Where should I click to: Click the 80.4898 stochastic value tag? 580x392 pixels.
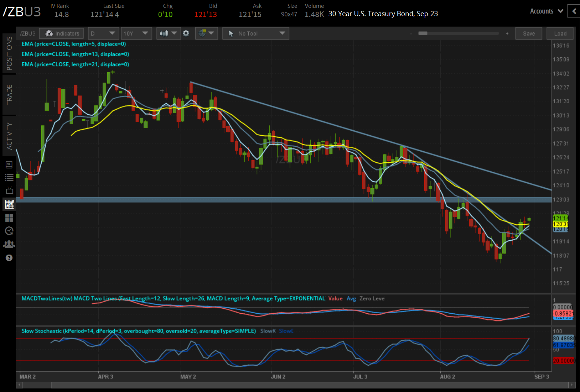click(564, 338)
